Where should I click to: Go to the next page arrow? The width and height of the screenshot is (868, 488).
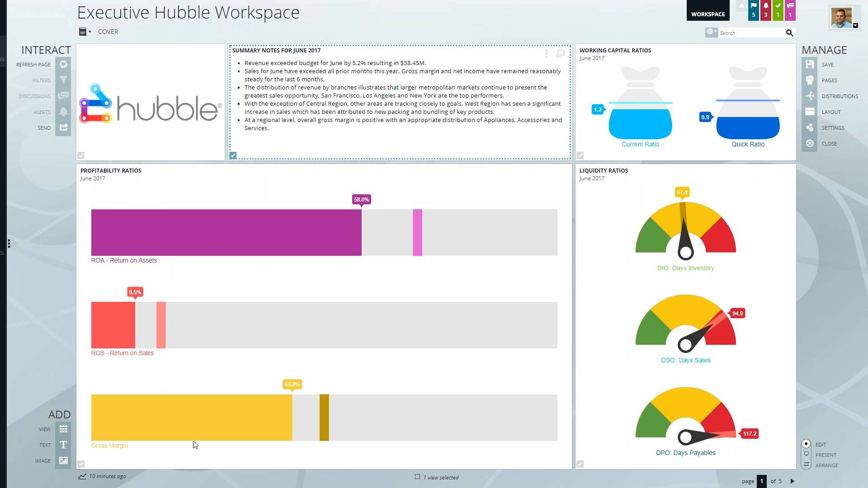[x=792, y=481]
